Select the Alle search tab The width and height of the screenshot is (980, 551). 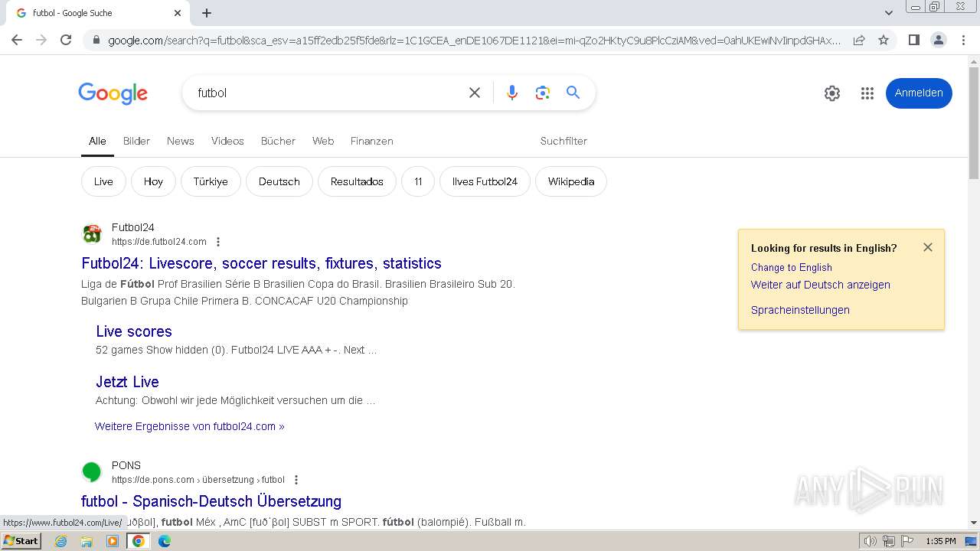(97, 141)
